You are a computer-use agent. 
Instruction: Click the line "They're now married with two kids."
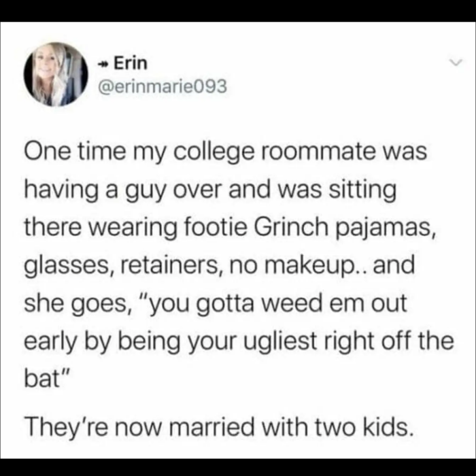click(219, 426)
